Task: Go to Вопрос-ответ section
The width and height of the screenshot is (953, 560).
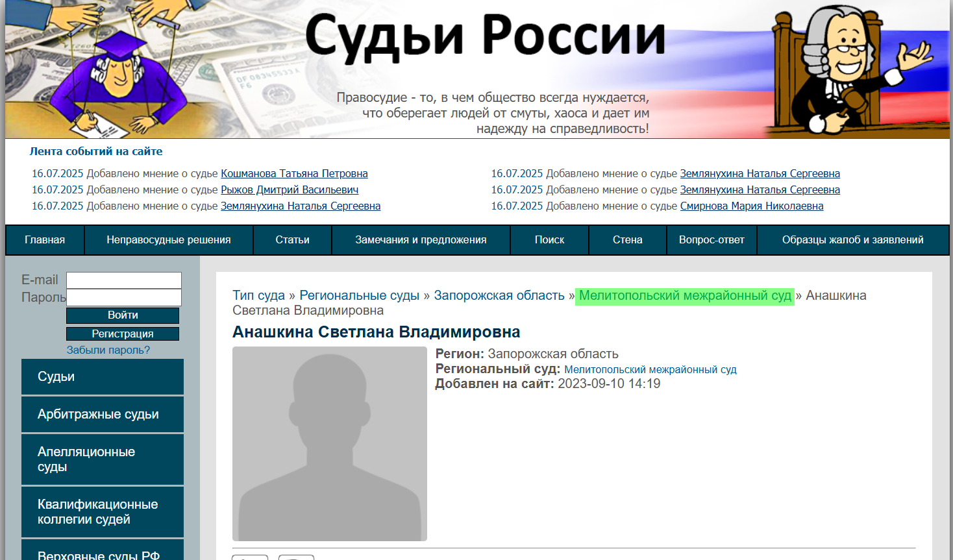Action: pos(711,239)
